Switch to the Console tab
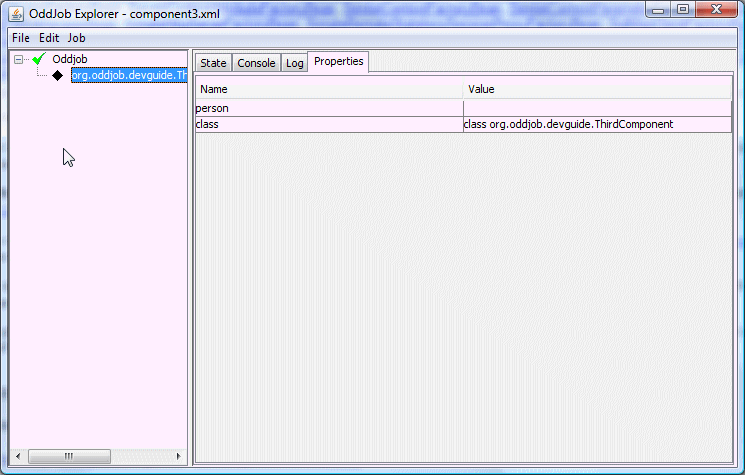745x475 pixels. click(256, 63)
